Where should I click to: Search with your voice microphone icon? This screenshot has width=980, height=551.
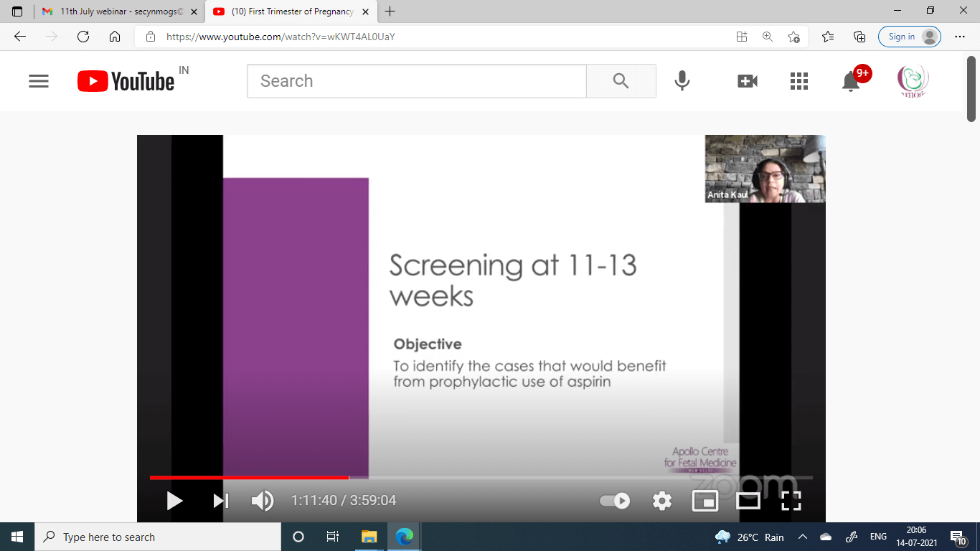point(682,81)
